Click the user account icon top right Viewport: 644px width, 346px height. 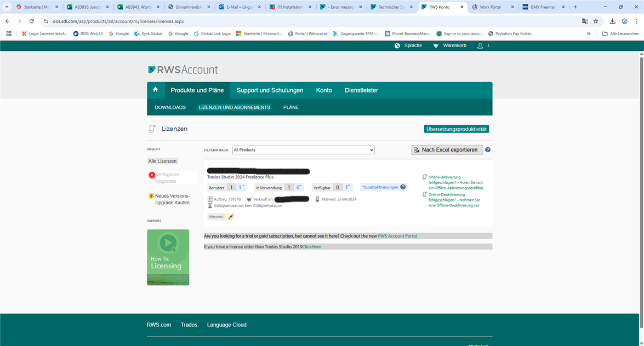coord(480,45)
